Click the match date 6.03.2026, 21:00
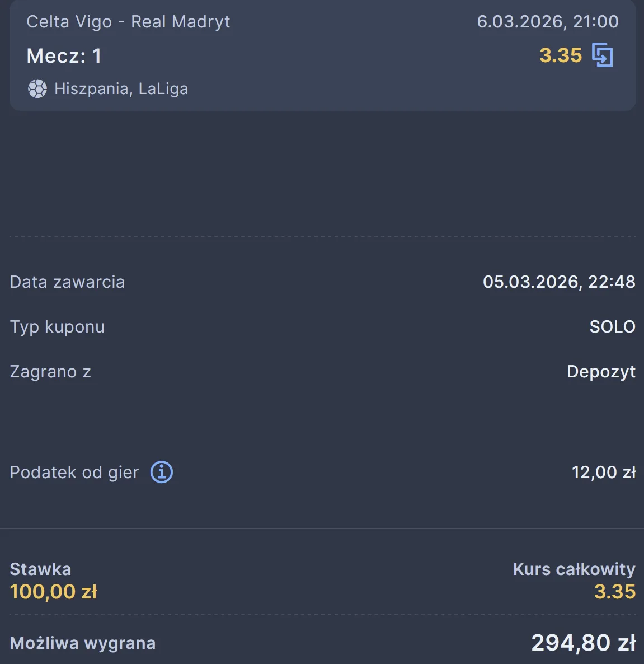 (x=547, y=22)
